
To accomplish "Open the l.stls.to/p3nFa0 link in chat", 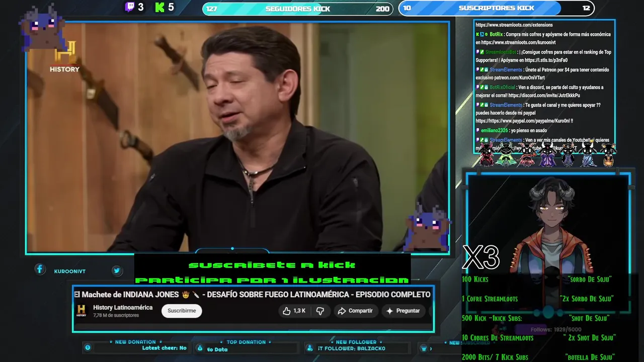I will click(x=546, y=60).
